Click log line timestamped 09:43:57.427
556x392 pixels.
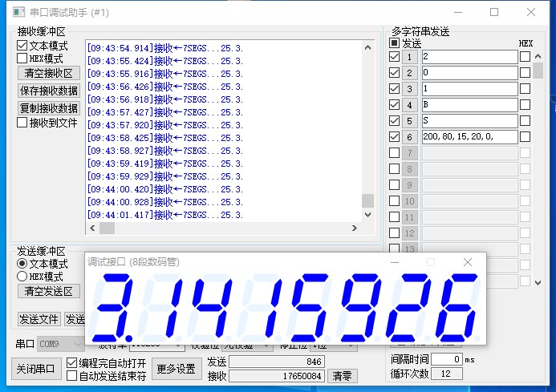[165, 112]
